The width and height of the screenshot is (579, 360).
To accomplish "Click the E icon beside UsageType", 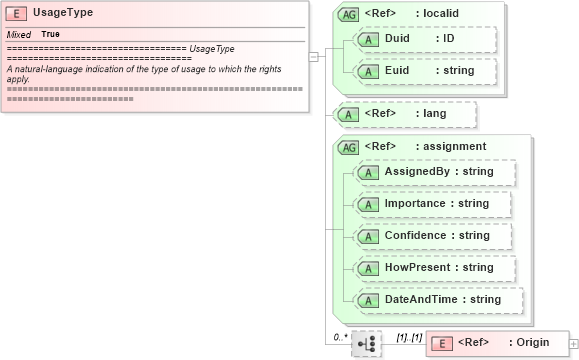I will point(16,14).
